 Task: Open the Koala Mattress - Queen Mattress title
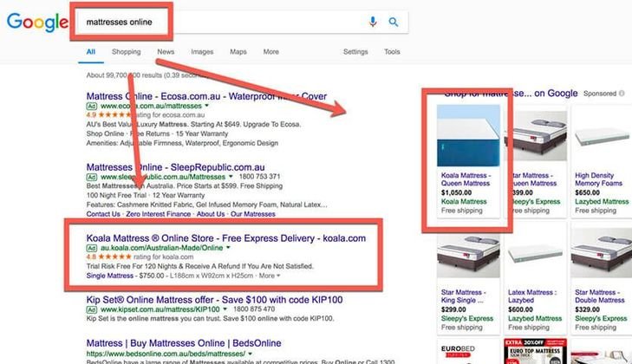(466, 179)
